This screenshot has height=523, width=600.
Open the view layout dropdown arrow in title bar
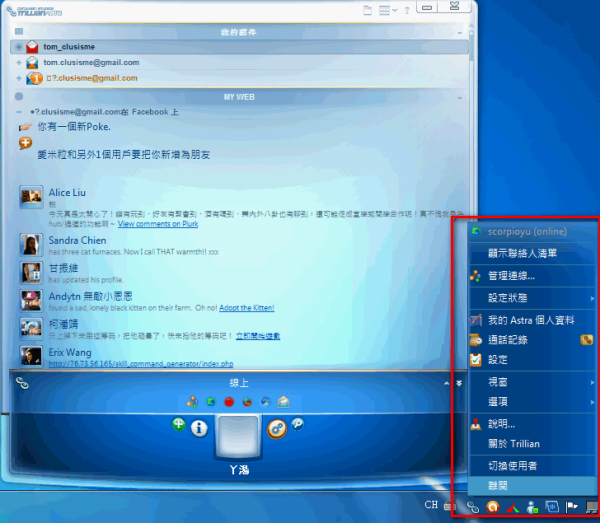[395, 10]
